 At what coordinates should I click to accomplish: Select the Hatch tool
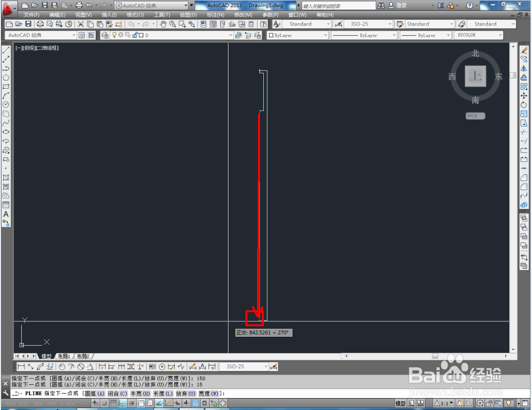click(6, 178)
